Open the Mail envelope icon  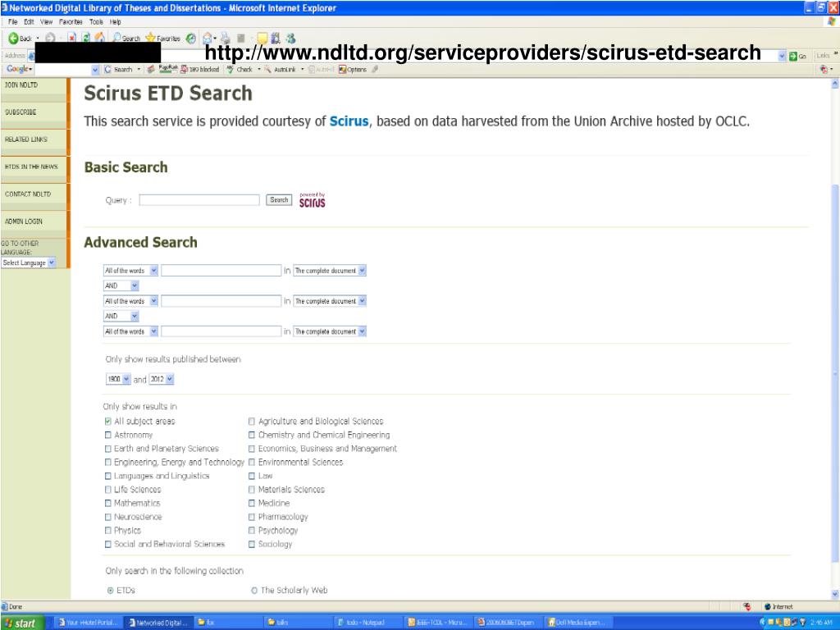point(208,38)
